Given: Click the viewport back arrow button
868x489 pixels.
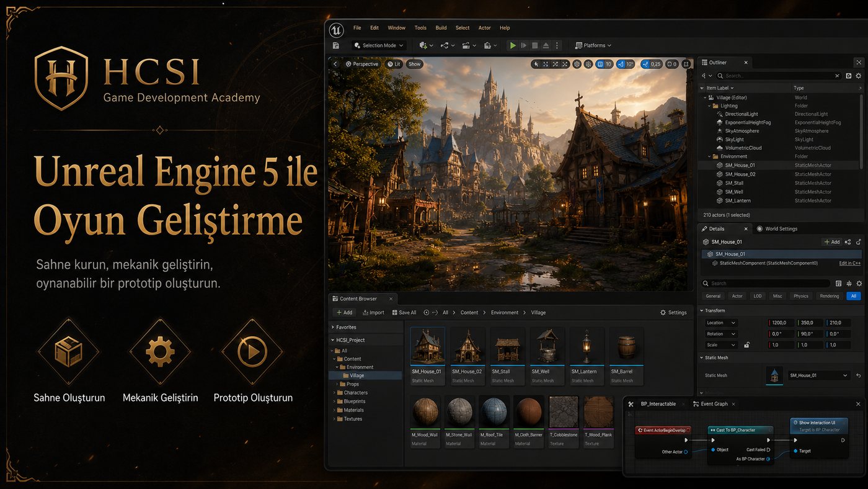Looking at the screenshot, I should point(335,64).
